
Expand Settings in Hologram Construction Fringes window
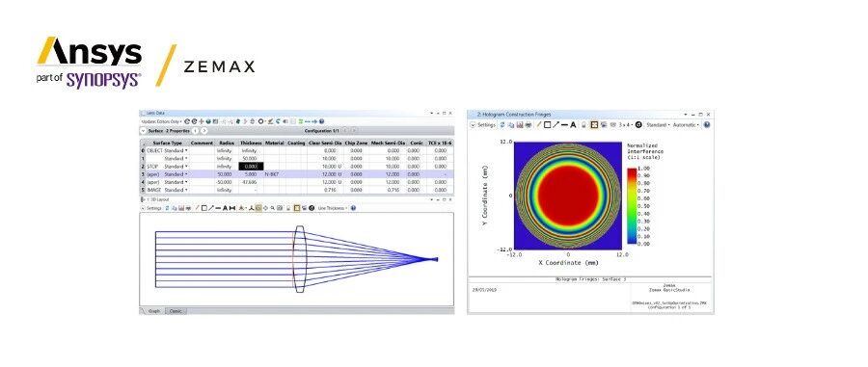[483, 125]
